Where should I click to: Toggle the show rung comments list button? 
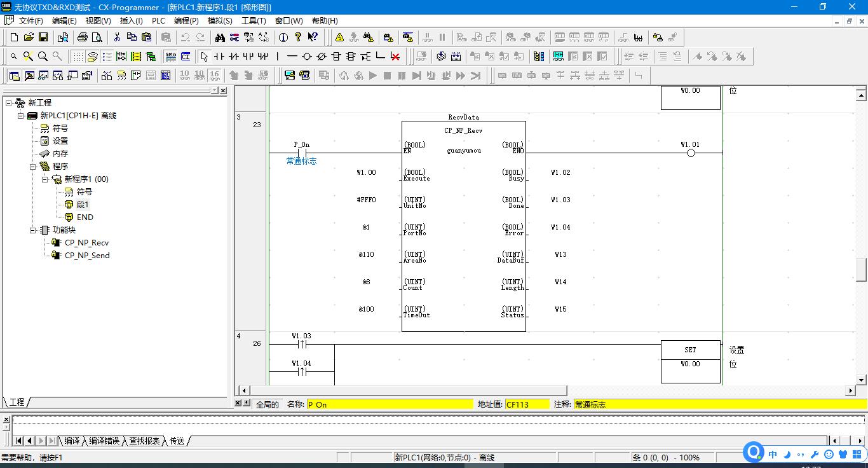tap(107, 57)
